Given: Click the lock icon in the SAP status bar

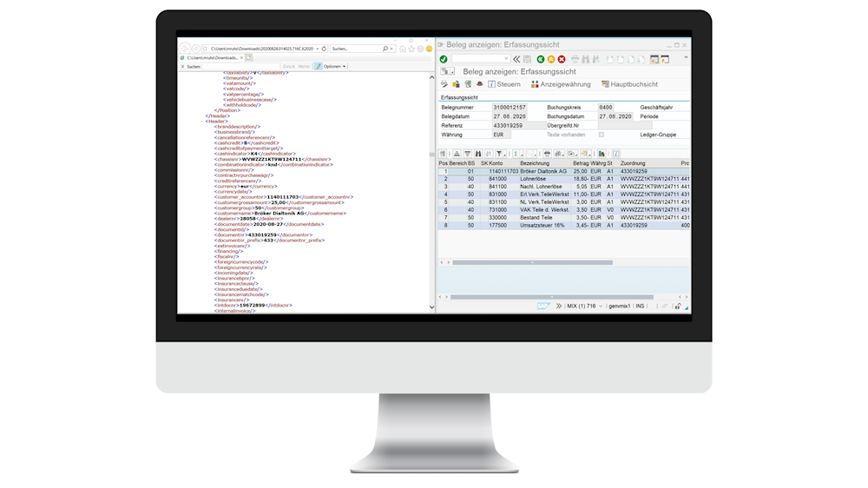Looking at the screenshot, I should coord(678,306).
